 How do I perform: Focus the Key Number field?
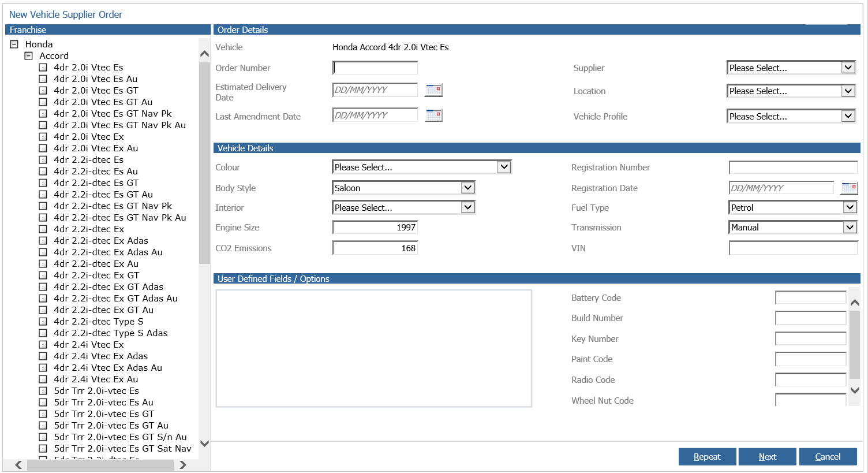tap(811, 339)
